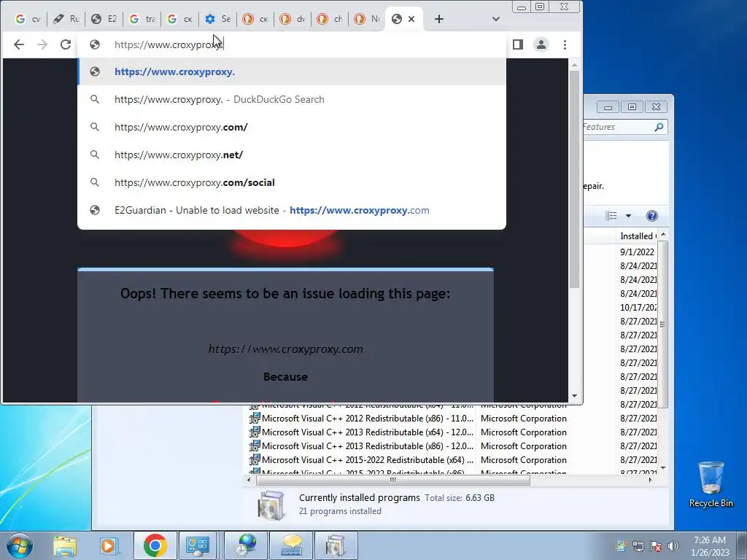This screenshot has height=560, width=747.
Task: Open the globe clock taskbar item
Action: tap(245, 545)
